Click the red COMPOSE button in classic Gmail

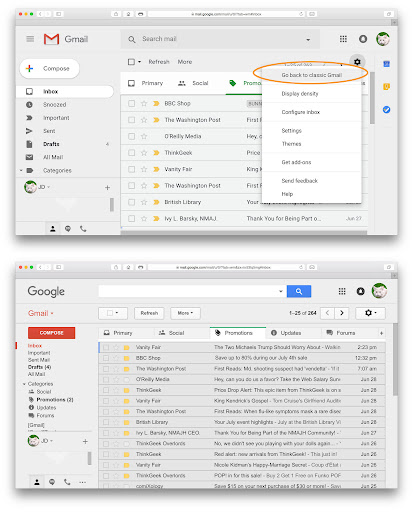coord(52,333)
